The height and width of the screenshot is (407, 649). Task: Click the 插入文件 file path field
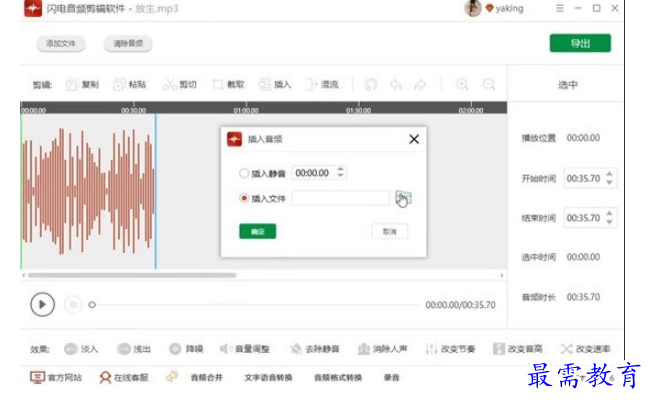[341, 198]
